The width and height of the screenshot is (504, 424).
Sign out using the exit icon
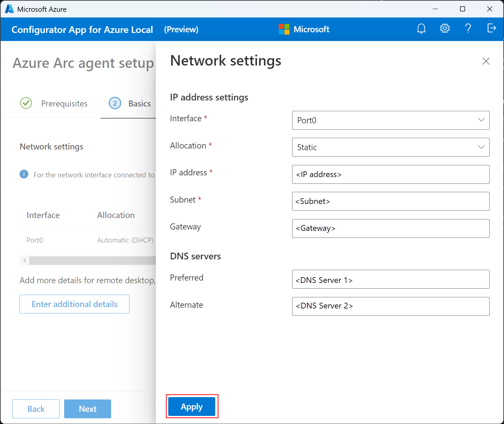(x=492, y=29)
